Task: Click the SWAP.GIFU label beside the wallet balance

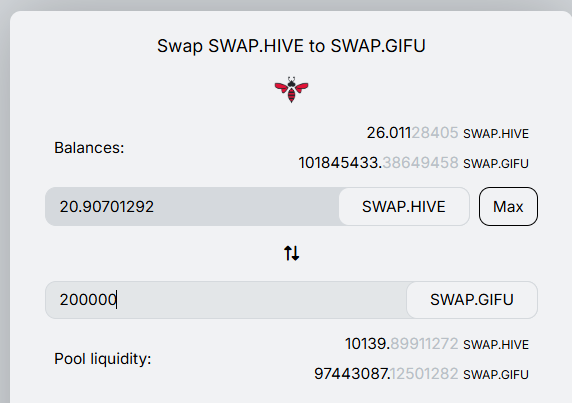Action: pos(496,164)
